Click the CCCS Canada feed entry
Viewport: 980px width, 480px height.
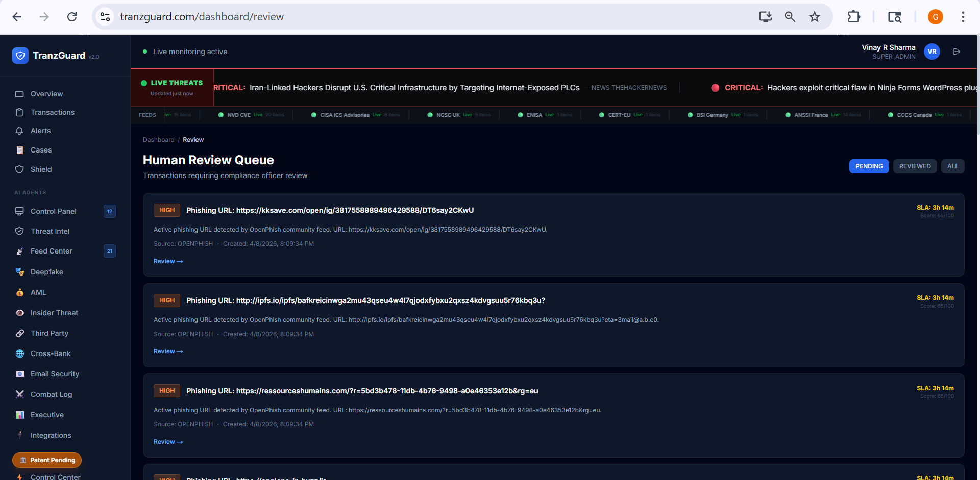[925, 115]
